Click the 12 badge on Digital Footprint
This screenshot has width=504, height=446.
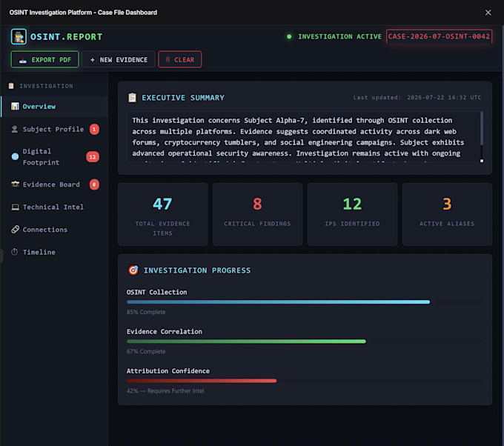[x=93, y=157]
